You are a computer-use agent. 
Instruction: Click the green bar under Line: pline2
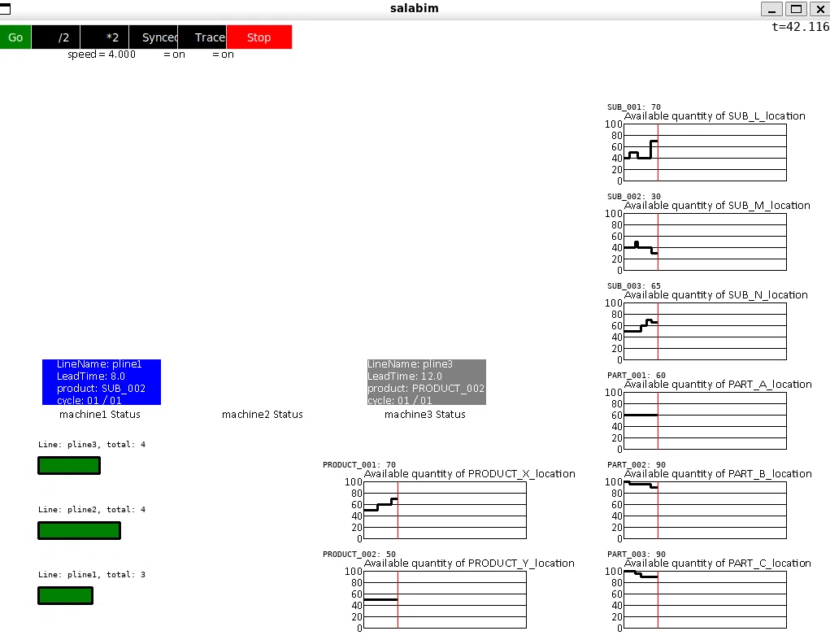coord(80,531)
